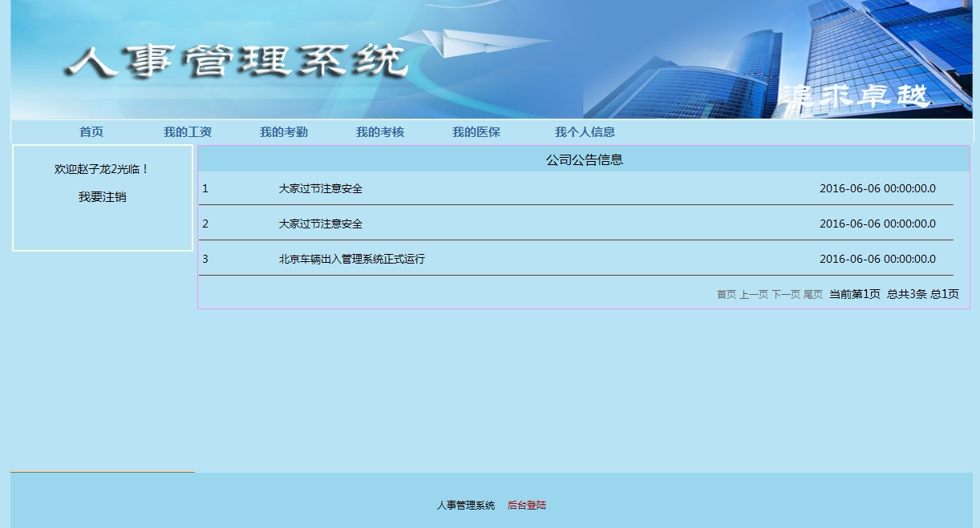Click the welcome message 欢迎赵子龙2光临
This screenshot has height=528, width=980.
click(x=100, y=168)
